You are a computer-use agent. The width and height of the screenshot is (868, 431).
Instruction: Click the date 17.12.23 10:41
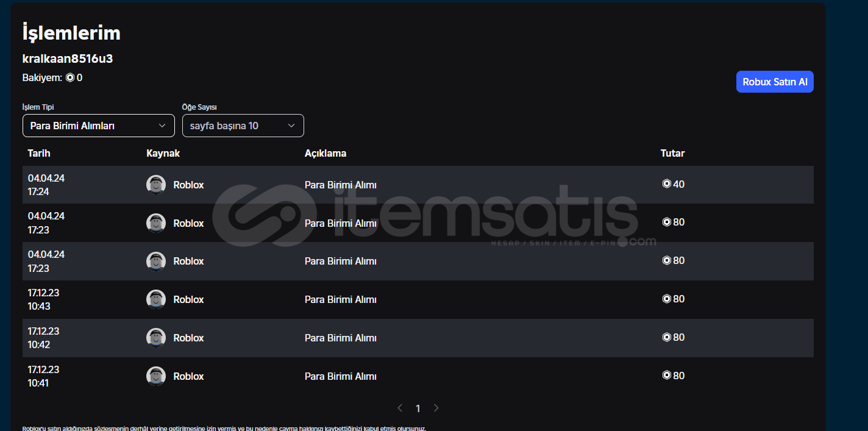(43, 376)
